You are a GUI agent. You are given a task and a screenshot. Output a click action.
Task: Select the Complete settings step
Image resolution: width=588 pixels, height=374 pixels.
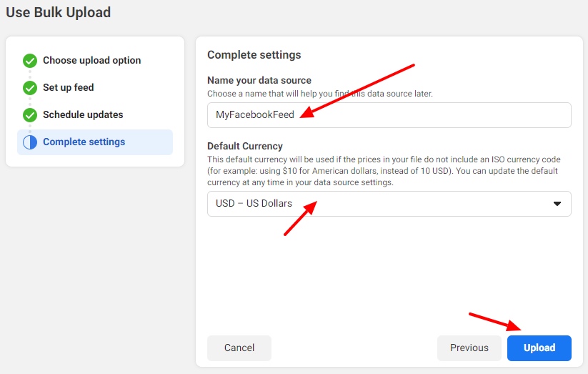84,142
